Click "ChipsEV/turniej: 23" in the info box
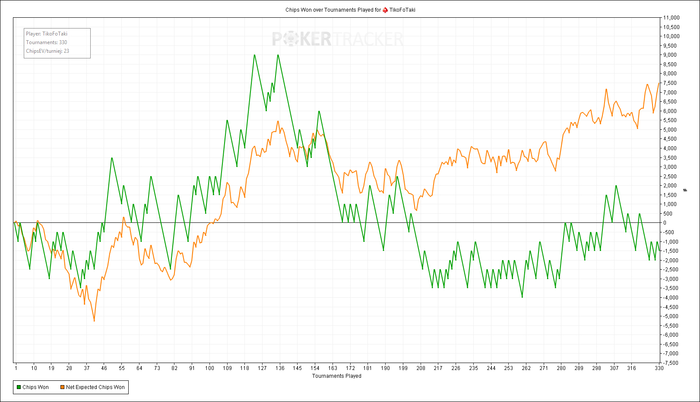700x402 pixels. click(47, 51)
